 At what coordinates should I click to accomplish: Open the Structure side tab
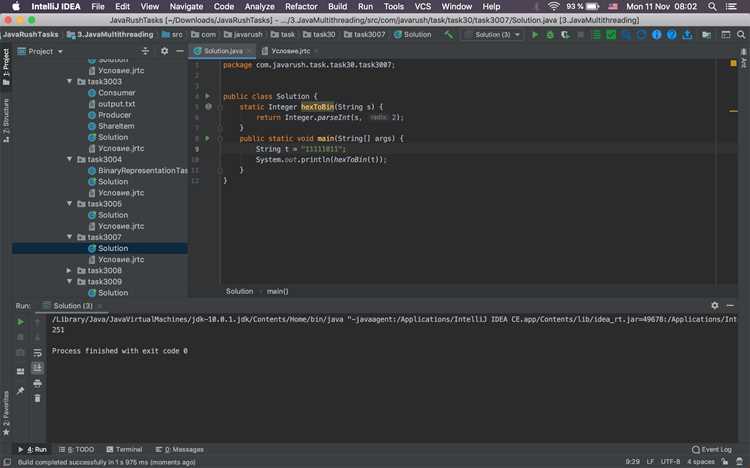[x=6, y=121]
